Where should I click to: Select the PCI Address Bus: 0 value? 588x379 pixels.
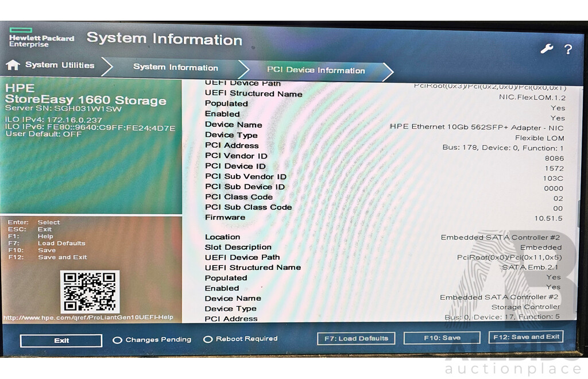[502, 317]
